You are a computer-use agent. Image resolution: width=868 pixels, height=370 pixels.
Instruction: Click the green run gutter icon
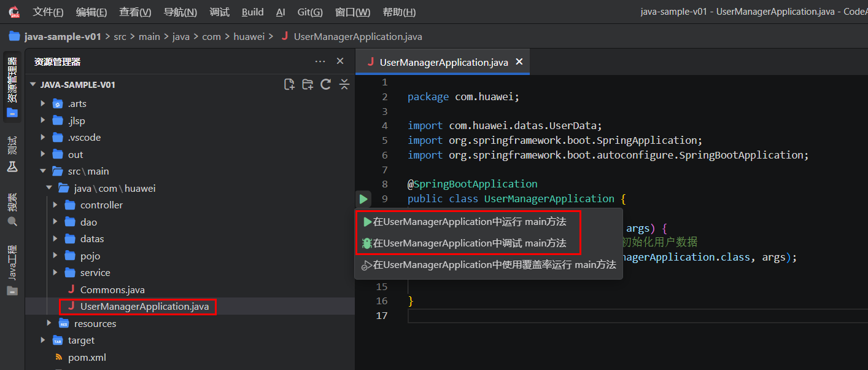(363, 199)
